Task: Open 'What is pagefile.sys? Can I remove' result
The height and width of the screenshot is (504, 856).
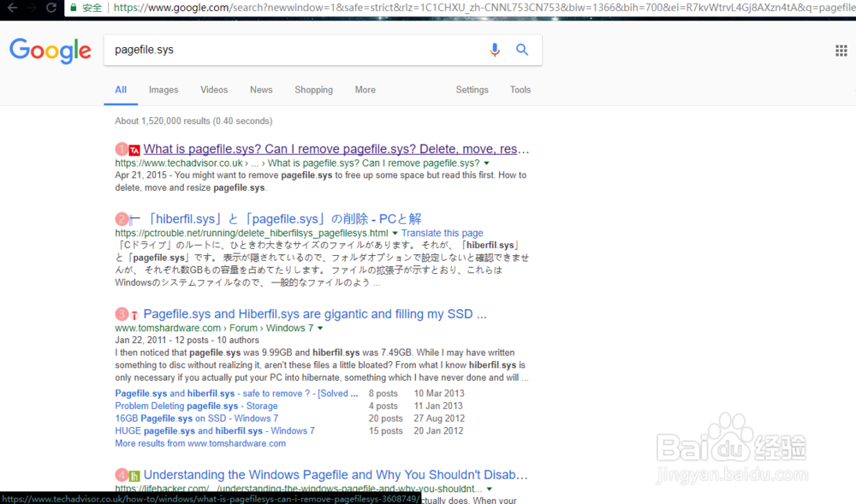Action: pos(336,149)
